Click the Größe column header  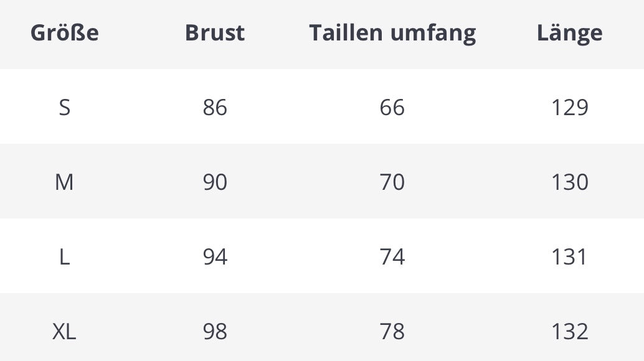pos(64,32)
